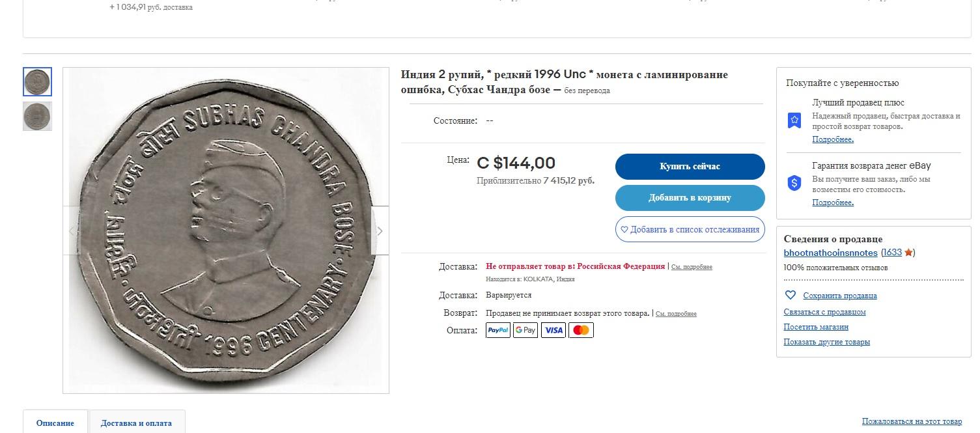This screenshot has height=433, width=980.
Task: Click the heart icon beside save seller
Action: click(x=791, y=295)
